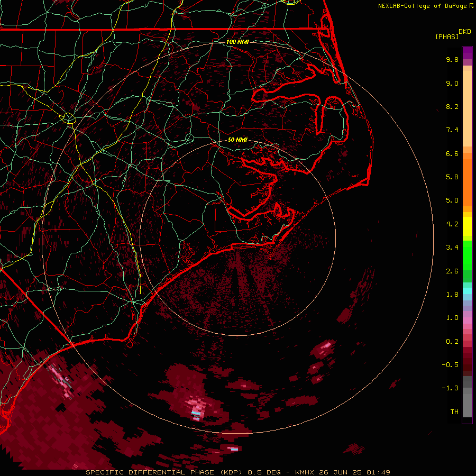476x476 pixels.
Task: Pick the light peach segment of the color bar
Action: click(x=467, y=108)
